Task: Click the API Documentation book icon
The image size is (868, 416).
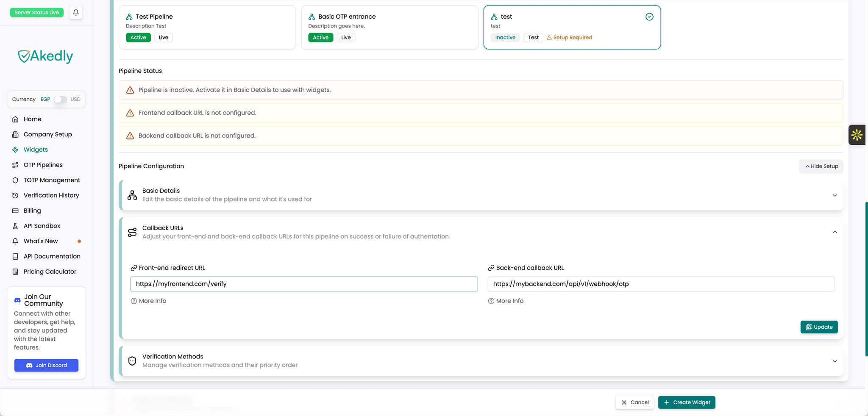Action: 15,256
